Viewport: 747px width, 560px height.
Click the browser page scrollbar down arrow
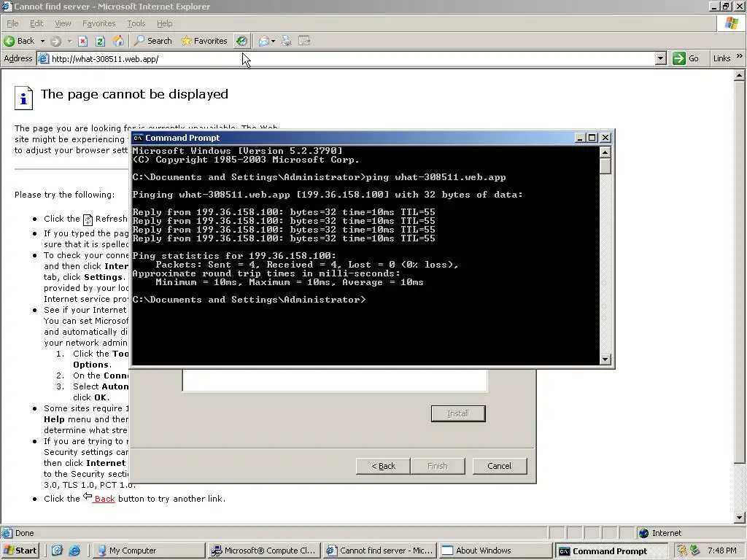click(x=739, y=518)
